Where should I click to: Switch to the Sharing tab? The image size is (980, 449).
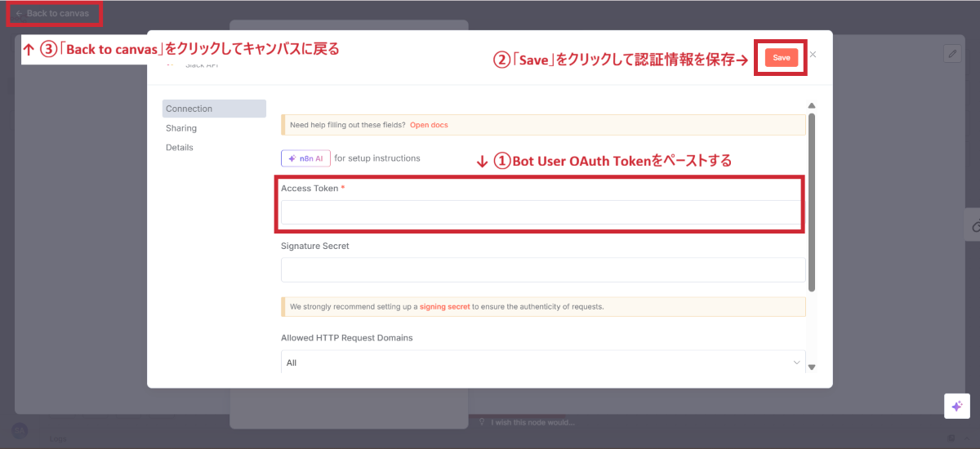point(181,128)
